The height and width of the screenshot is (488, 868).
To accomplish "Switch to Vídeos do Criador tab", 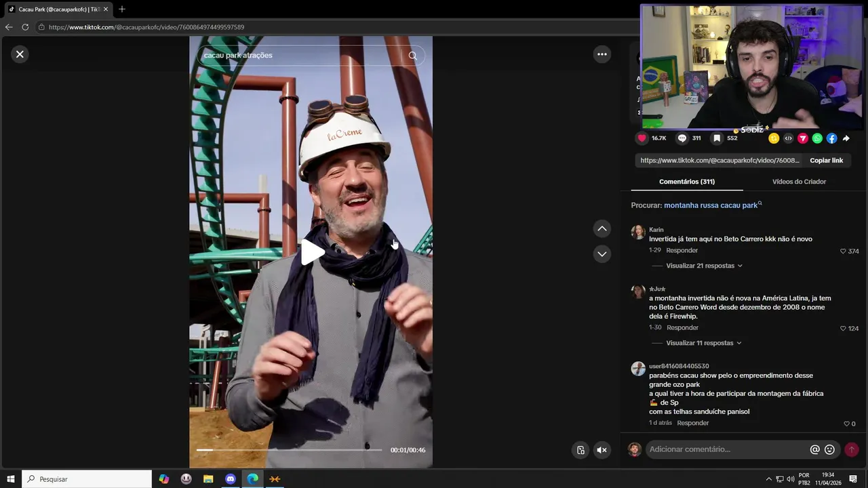I will pyautogui.click(x=799, y=182).
